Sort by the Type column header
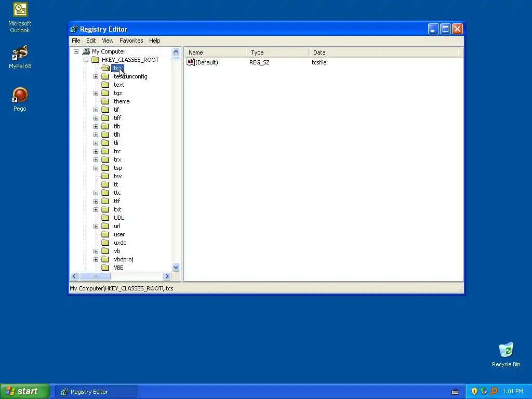This screenshot has width=532, height=399. coord(277,52)
